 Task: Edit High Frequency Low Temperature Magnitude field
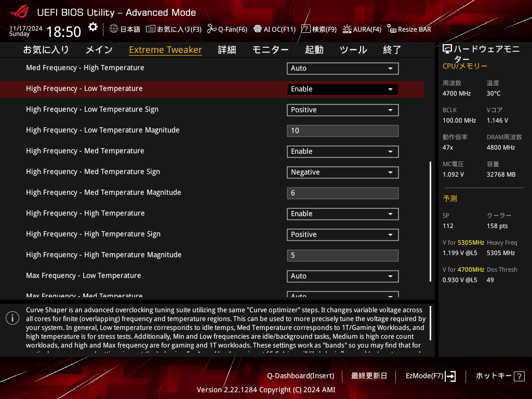pyautogui.click(x=343, y=130)
